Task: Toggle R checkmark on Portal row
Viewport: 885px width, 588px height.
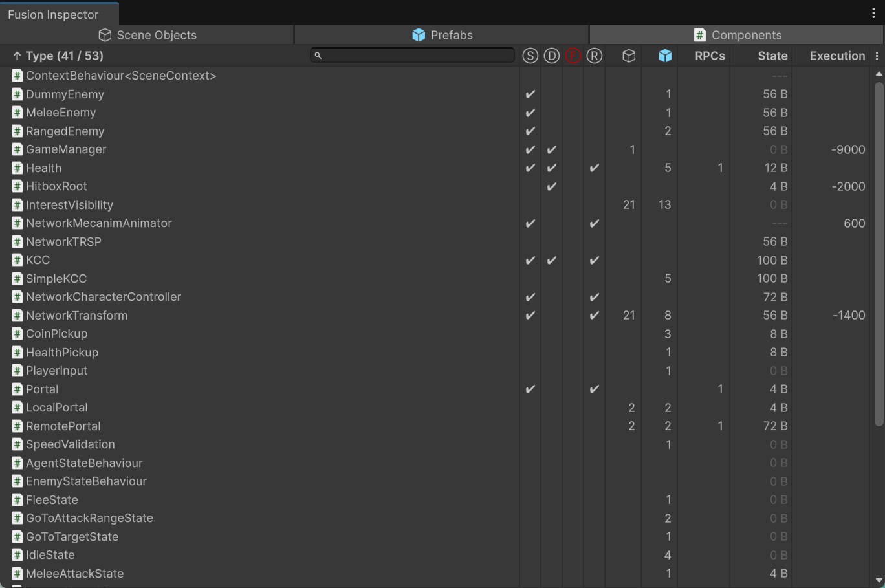Action: click(594, 389)
